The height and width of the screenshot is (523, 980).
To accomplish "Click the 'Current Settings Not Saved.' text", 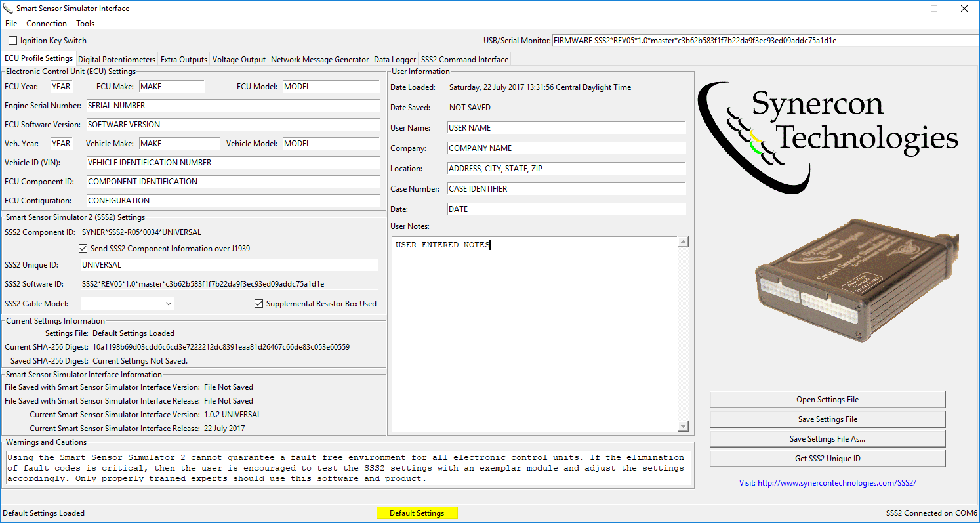I will coord(140,361).
